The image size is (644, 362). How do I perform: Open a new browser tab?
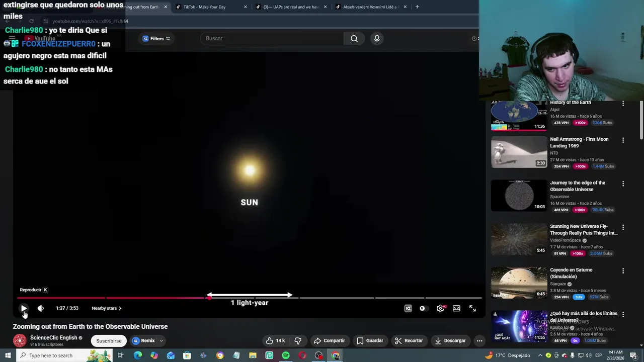417,7
